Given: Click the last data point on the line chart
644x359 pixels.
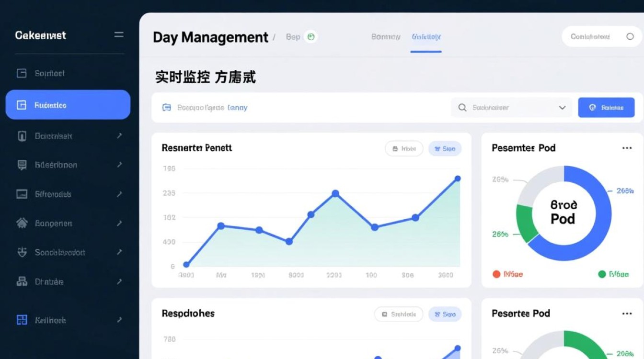Looking at the screenshot, I should pyautogui.click(x=457, y=179).
